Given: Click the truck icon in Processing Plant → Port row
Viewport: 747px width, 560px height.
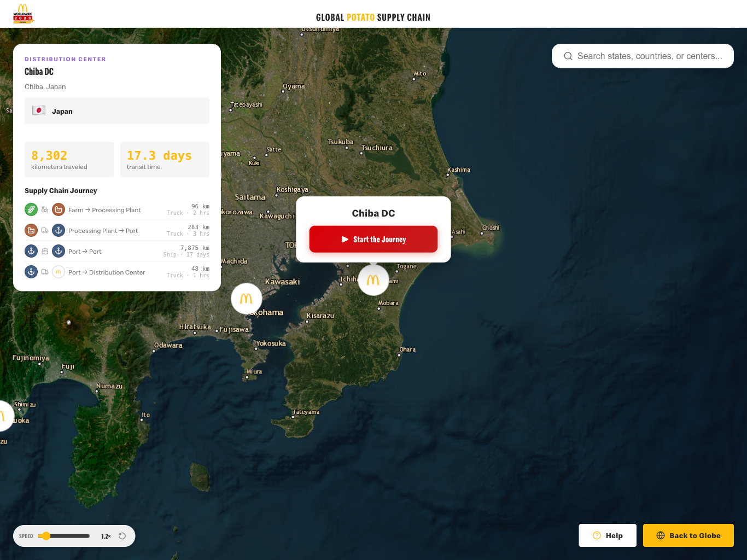Looking at the screenshot, I should coord(45,230).
